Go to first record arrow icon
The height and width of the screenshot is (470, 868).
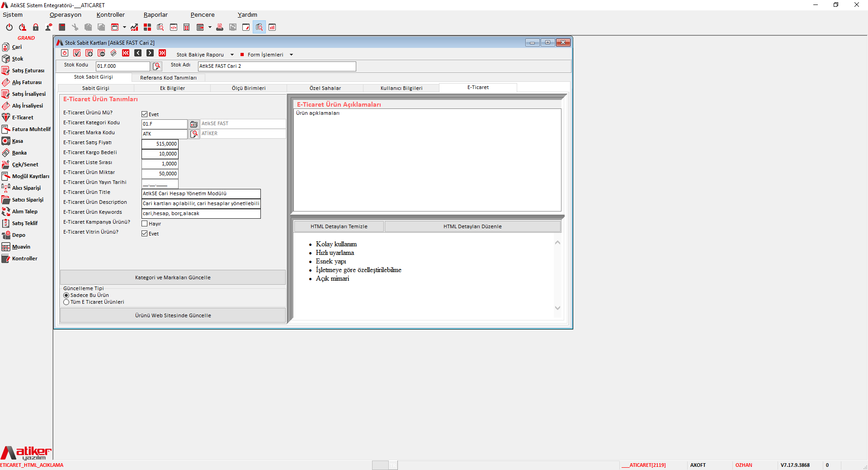click(x=126, y=53)
